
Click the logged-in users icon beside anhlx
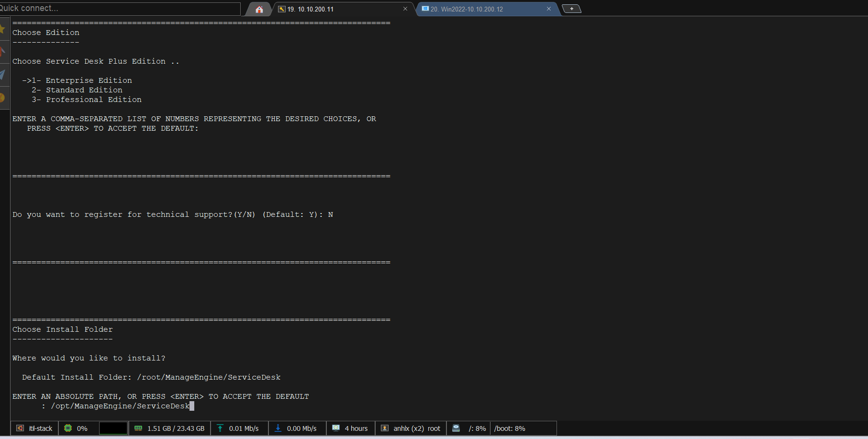pyautogui.click(x=385, y=428)
